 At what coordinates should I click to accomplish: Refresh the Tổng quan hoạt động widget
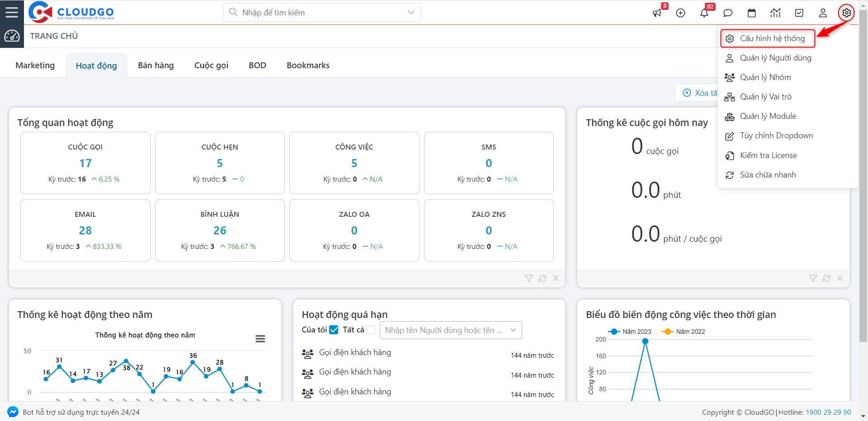click(542, 278)
